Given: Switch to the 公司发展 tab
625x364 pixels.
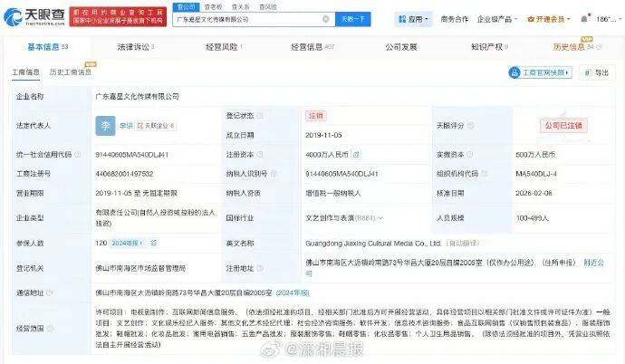Looking at the screenshot, I should click(401, 47).
